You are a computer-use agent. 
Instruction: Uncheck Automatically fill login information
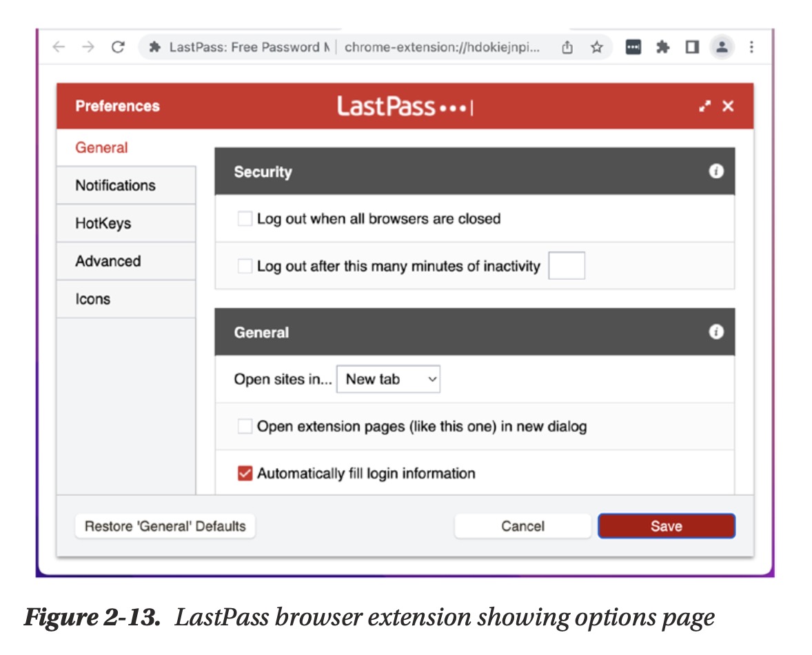tap(245, 474)
